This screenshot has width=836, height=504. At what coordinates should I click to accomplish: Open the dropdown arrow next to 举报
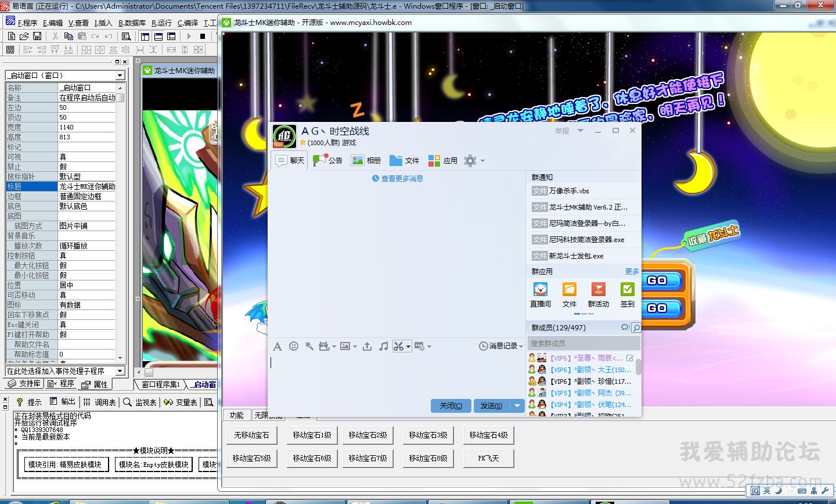coord(580,131)
